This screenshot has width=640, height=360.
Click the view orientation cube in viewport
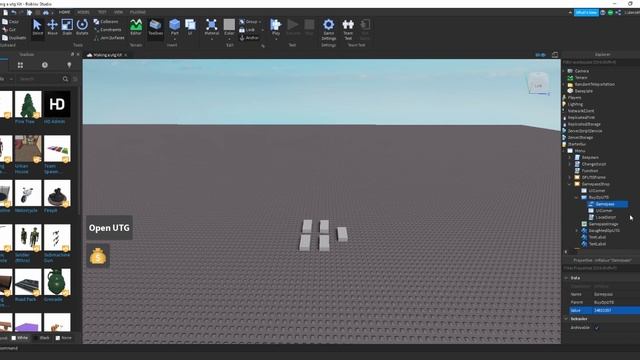pos(538,83)
